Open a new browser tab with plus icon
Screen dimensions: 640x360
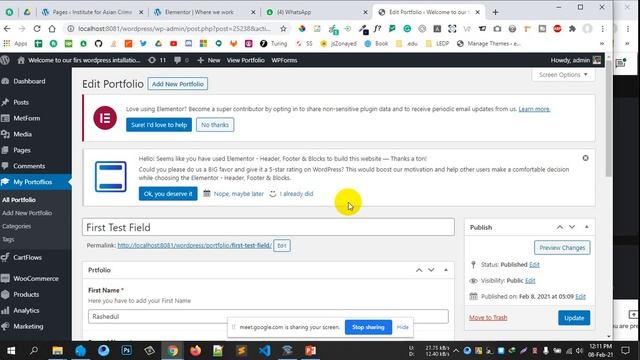click(495, 12)
